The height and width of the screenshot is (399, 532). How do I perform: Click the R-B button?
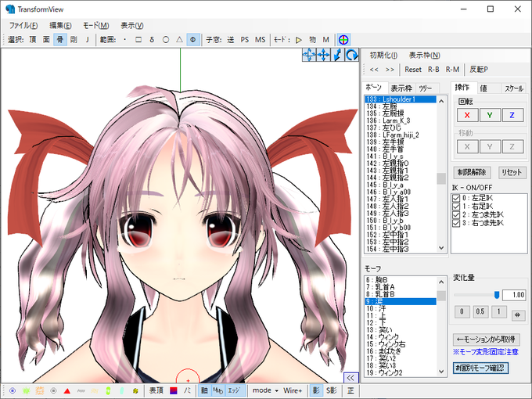pos(433,70)
